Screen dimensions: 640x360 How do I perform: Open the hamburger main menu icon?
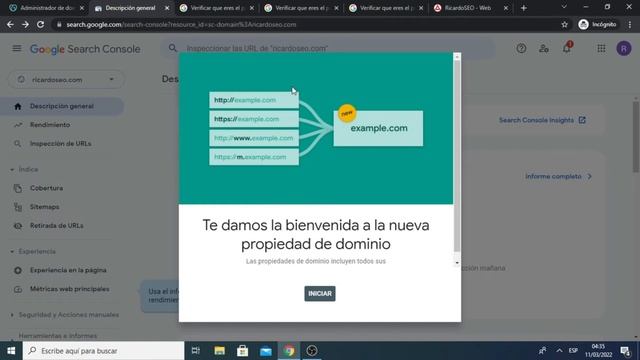coord(17,49)
